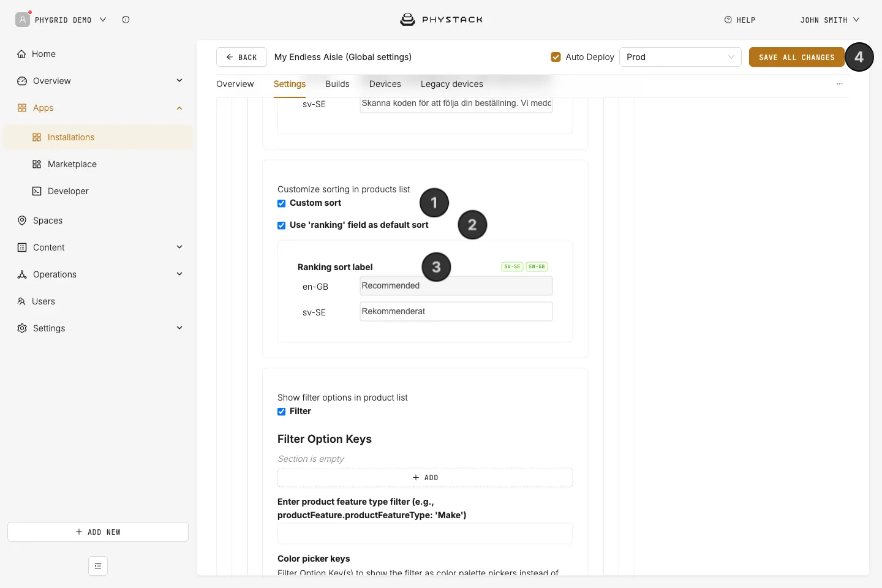Click the Phygrid Demo tenant avatar
This screenshot has width=882, height=588.
[x=23, y=20]
